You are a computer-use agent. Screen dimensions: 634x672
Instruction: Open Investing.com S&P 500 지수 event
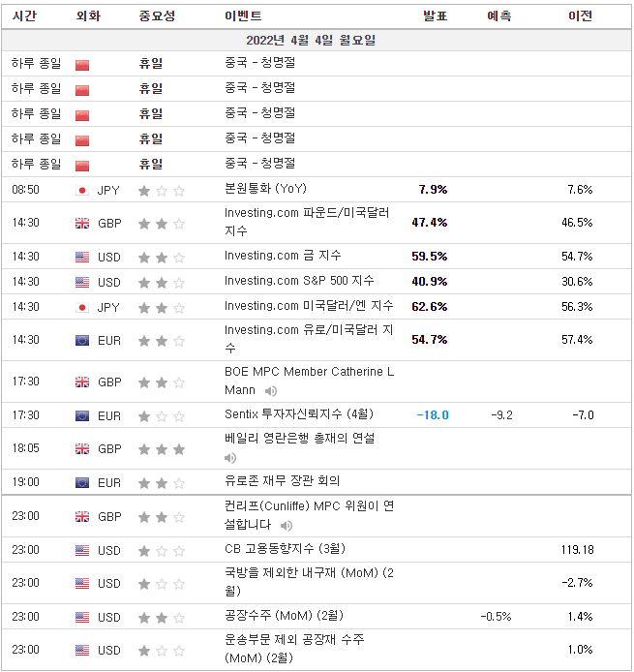click(299, 281)
